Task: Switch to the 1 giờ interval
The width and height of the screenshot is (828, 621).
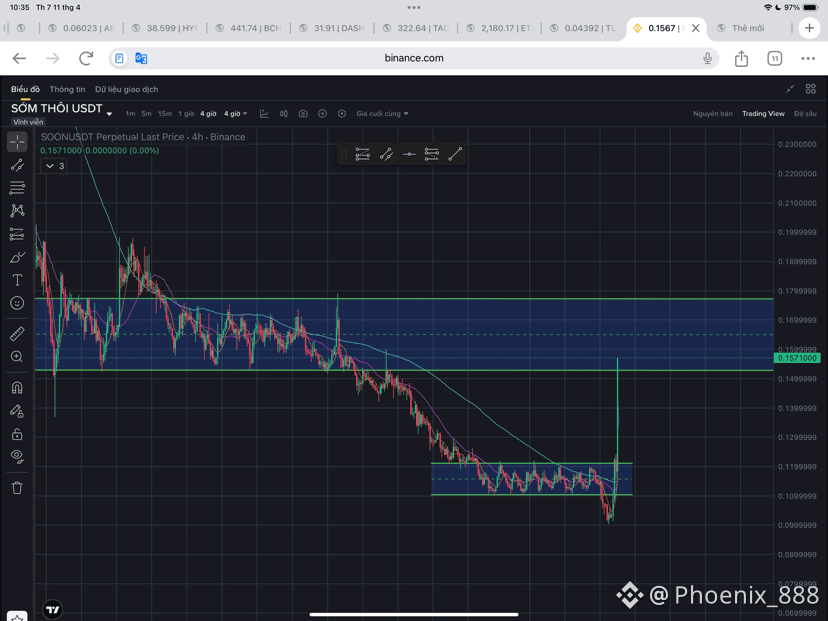Action: pyautogui.click(x=186, y=114)
